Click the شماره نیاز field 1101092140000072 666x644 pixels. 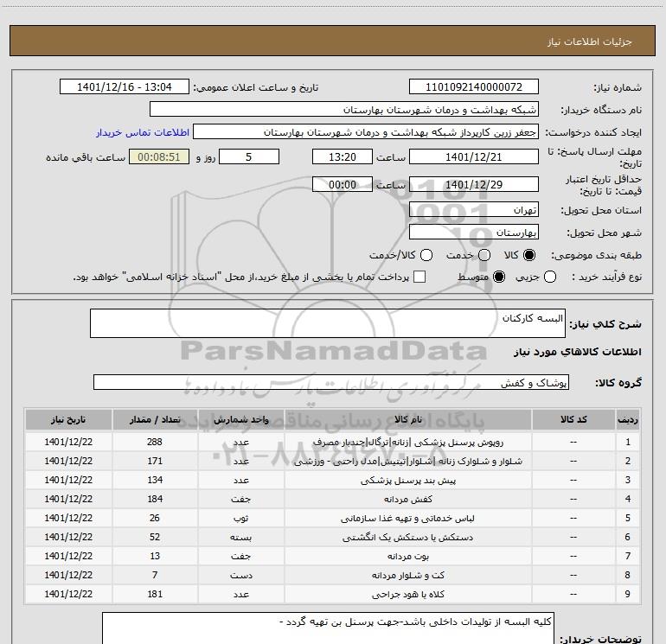[x=474, y=87]
